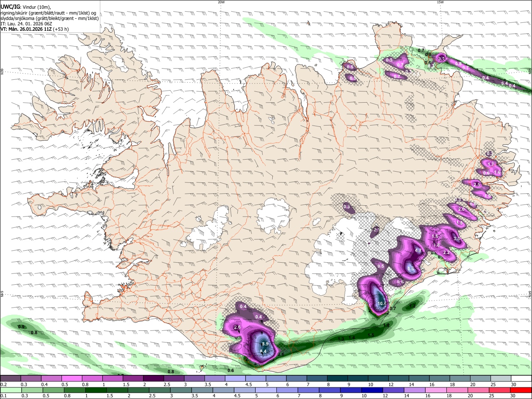Viewport: 532px width, 399px height.
Task: Click the dark purple 2 swatch on the top snow scale
Action: [153, 379]
